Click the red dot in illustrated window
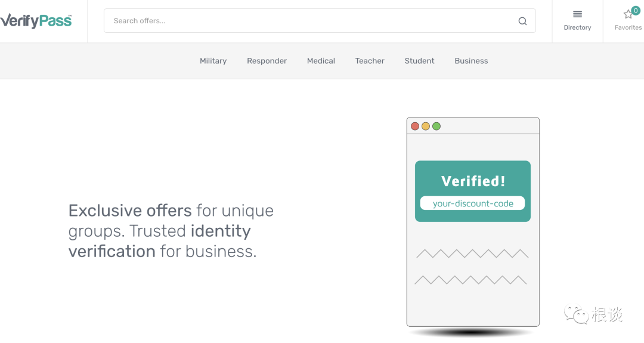This screenshot has width=644, height=343. pyautogui.click(x=415, y=126)
